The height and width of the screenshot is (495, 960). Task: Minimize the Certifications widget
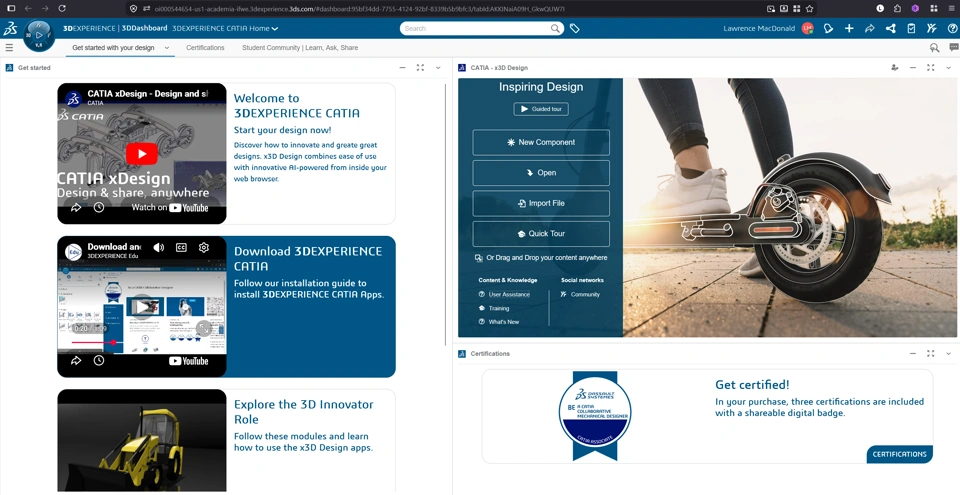(913, 353)
